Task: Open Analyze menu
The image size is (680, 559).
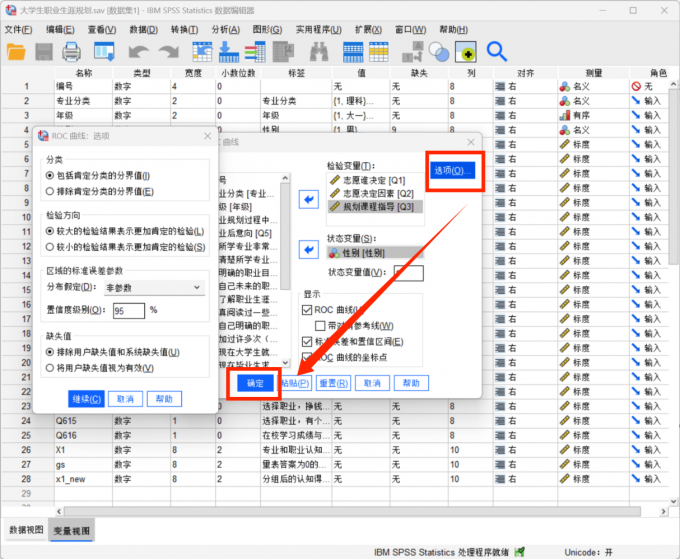Action: (x=226, y=29)
